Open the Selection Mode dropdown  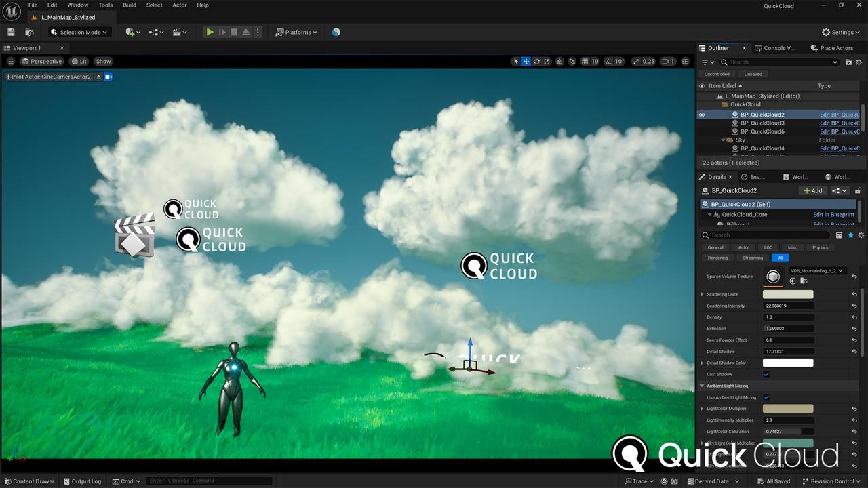tap(79, 32)
